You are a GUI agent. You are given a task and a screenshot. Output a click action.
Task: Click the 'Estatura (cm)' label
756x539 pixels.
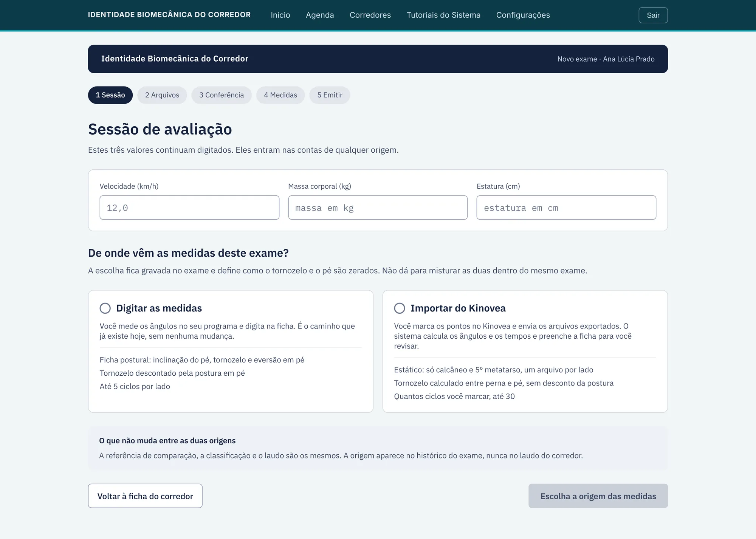pyautogui.click(x=498, y=186)
